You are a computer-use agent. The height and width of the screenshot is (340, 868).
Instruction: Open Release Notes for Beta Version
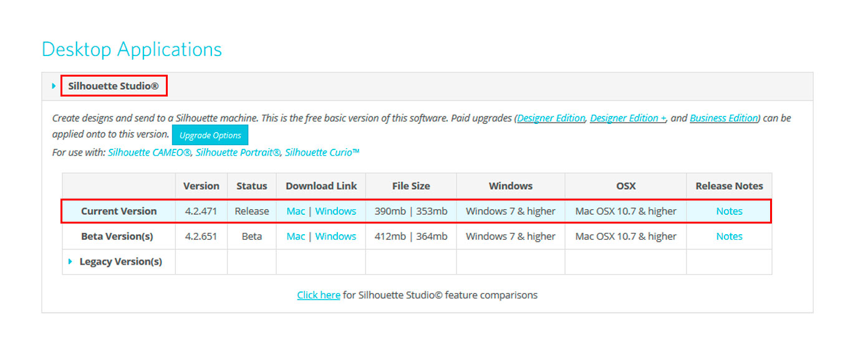[x=729, y=236]
